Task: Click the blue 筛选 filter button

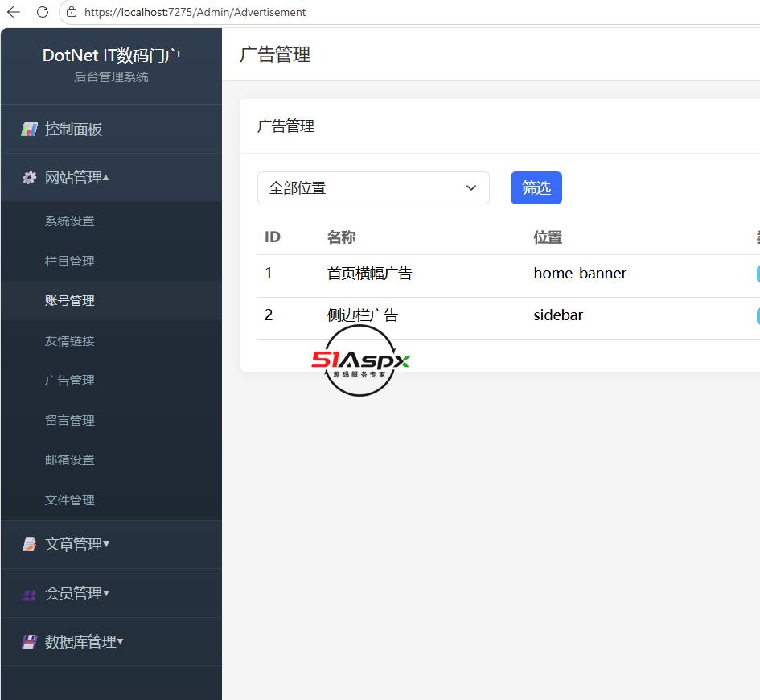Action: point(536,187)
